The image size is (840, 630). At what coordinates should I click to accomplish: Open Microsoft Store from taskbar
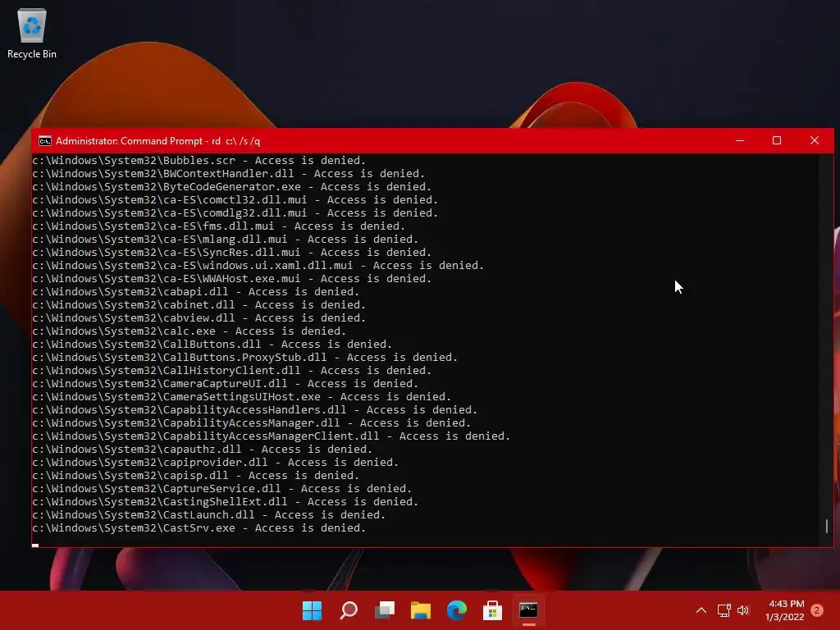492,610
